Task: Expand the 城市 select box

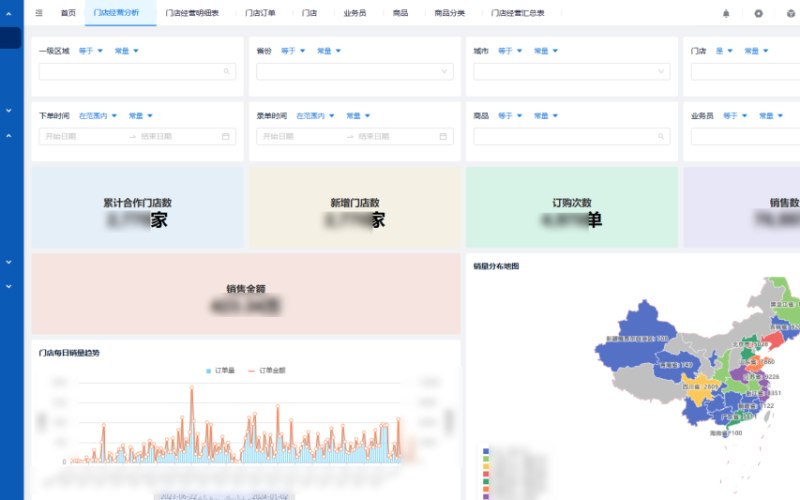Action: [x=571, y=71]
